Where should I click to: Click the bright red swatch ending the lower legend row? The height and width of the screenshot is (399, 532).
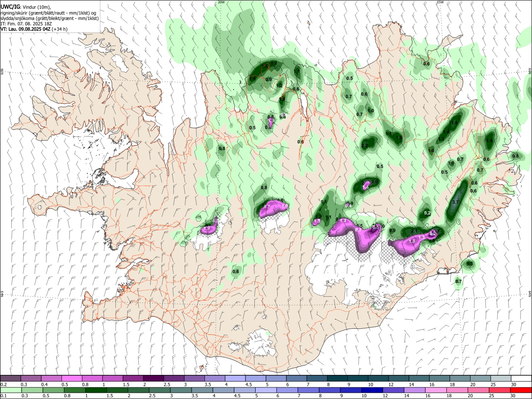(x=521, y=390)
